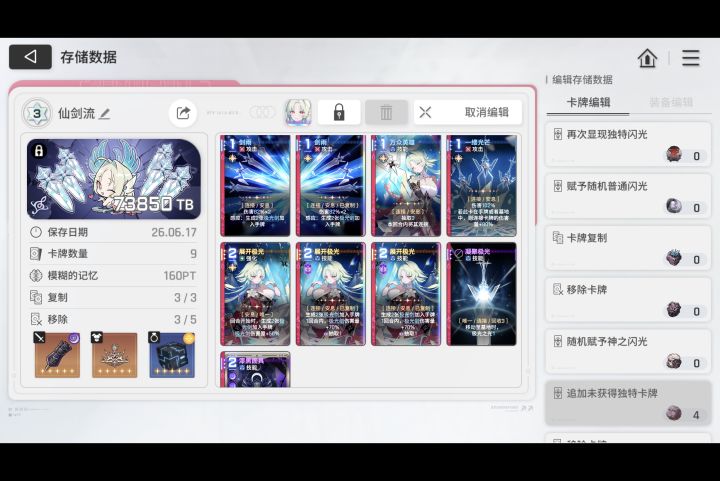Go back with the arrow button
Viewport: 720px width, 481px height.
(x=30, y=57)
